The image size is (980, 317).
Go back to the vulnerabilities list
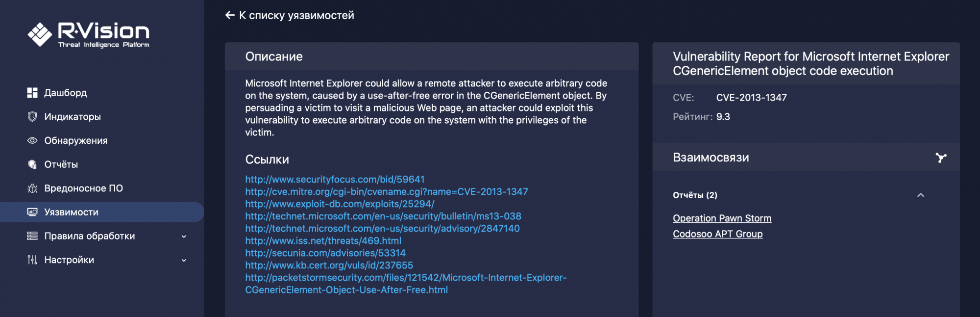point(290,15)
